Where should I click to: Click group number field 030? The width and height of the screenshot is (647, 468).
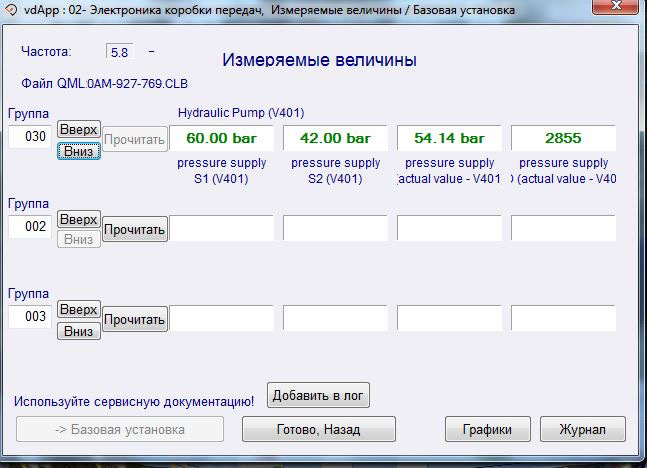point(30,137)
